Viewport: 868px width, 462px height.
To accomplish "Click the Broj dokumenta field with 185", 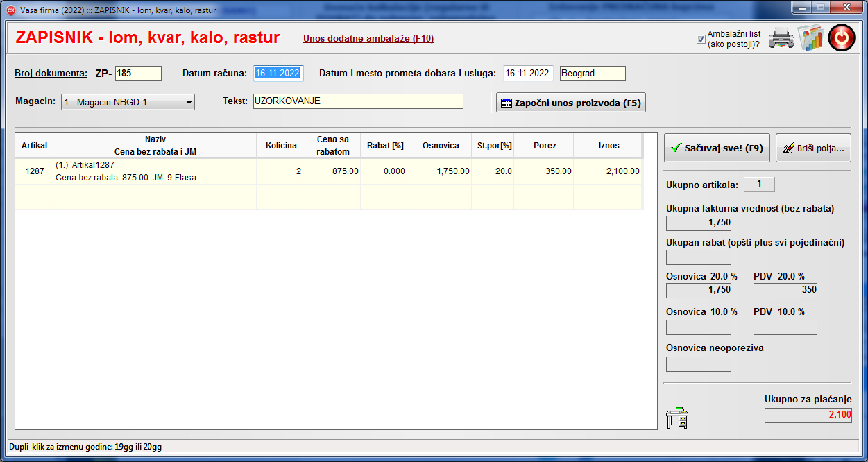I will click(138, 74).
